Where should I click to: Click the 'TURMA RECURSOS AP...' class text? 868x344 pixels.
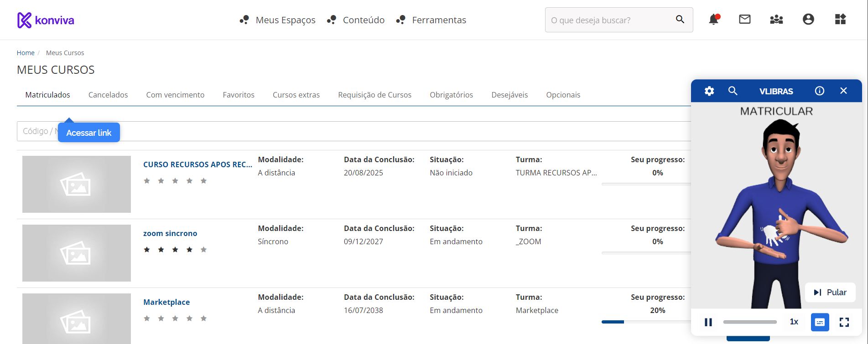click(556, 173)
